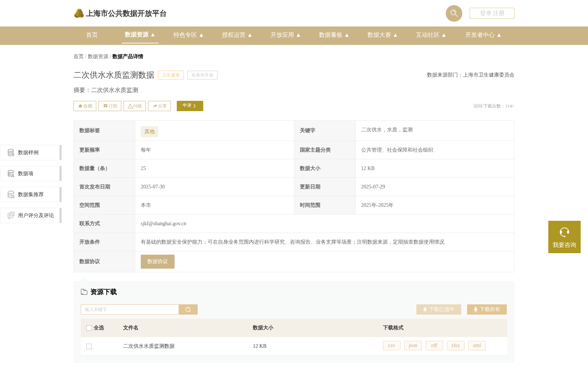Download the json format
The height and width of the screenshot is (368, 588).
[x=413, y=346]
